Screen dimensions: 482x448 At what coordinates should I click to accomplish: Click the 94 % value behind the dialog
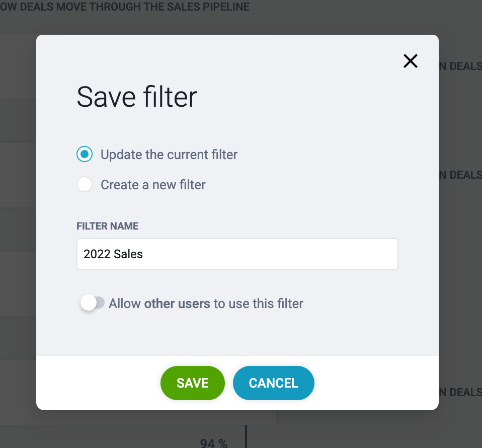point(214,443)
